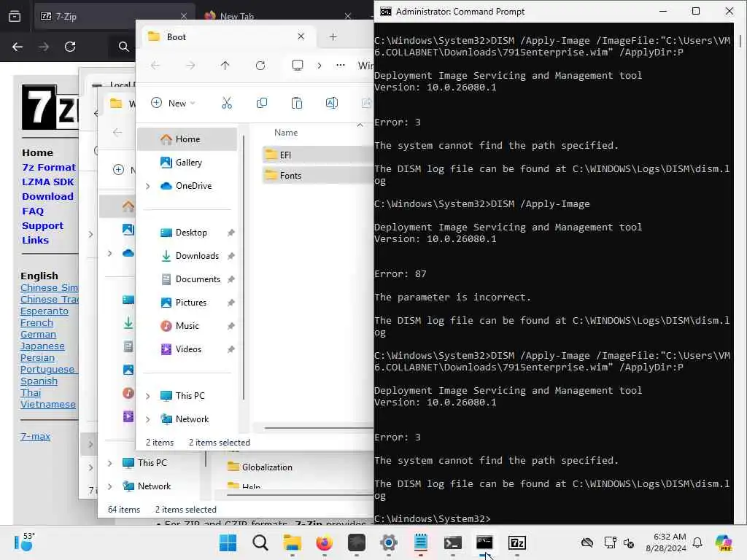Expand Network in Boot navigation pane
The width and height of the screenshot is (747, 560).
(x=147, y=419)
